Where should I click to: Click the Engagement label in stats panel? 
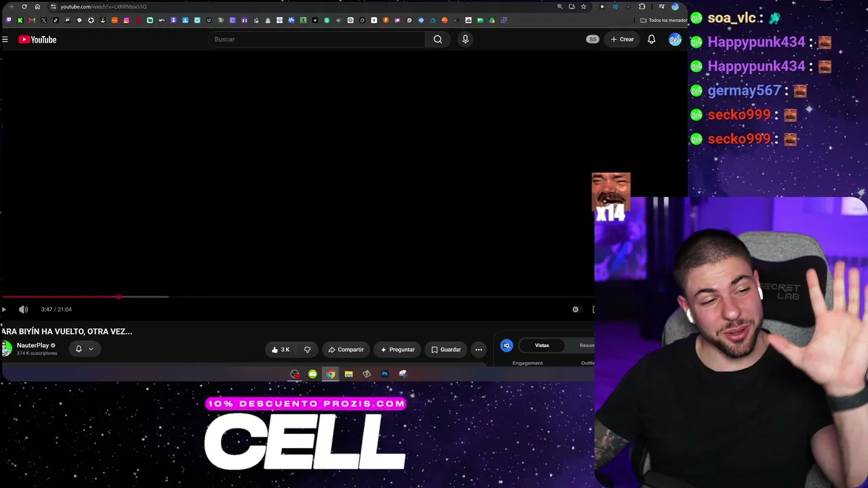pos(528,363)
